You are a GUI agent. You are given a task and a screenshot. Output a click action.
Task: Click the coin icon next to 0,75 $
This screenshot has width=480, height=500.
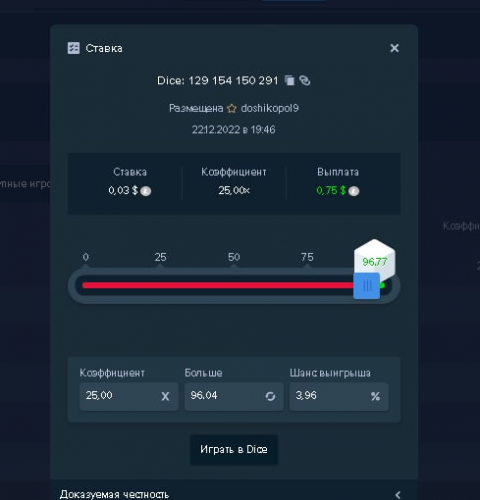[x=354, y=191]
